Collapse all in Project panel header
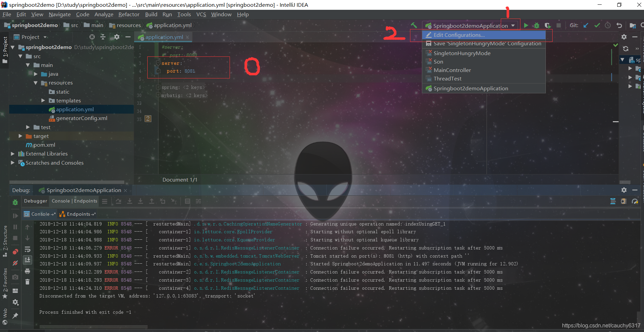Screen dimensions: 644x332 pyautogui.click(x=103, y=37)
